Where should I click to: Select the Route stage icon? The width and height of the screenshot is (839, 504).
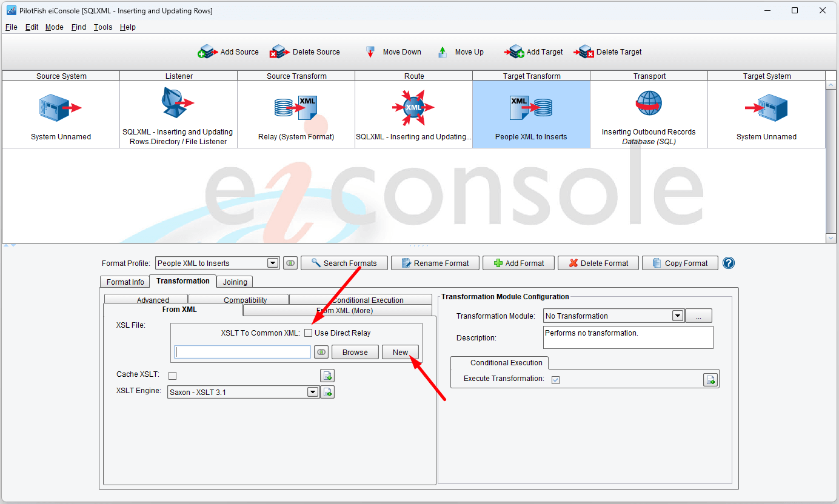pyautogui.click(x=413, y=107)
